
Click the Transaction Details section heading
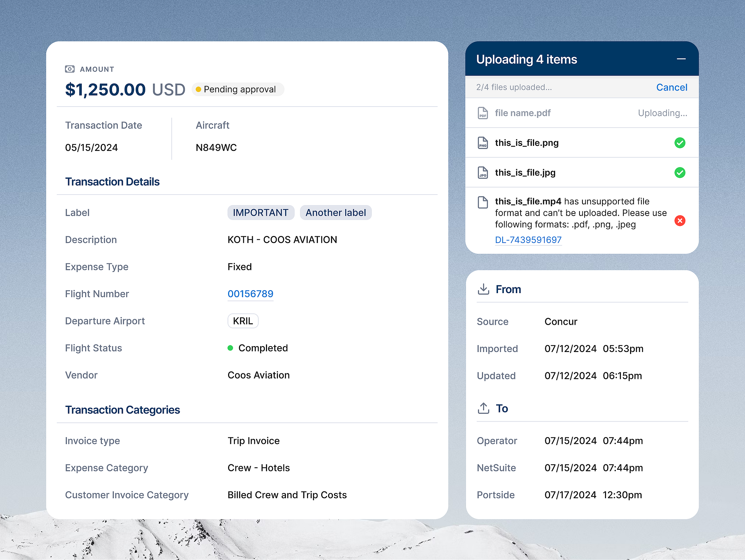tap(112, 182)
